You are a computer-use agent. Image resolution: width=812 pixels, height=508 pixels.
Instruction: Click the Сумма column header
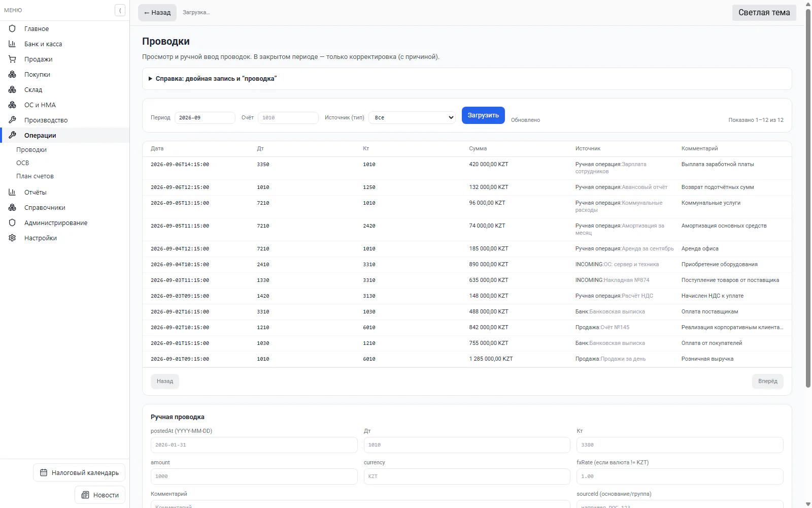(x=478, y=149)
